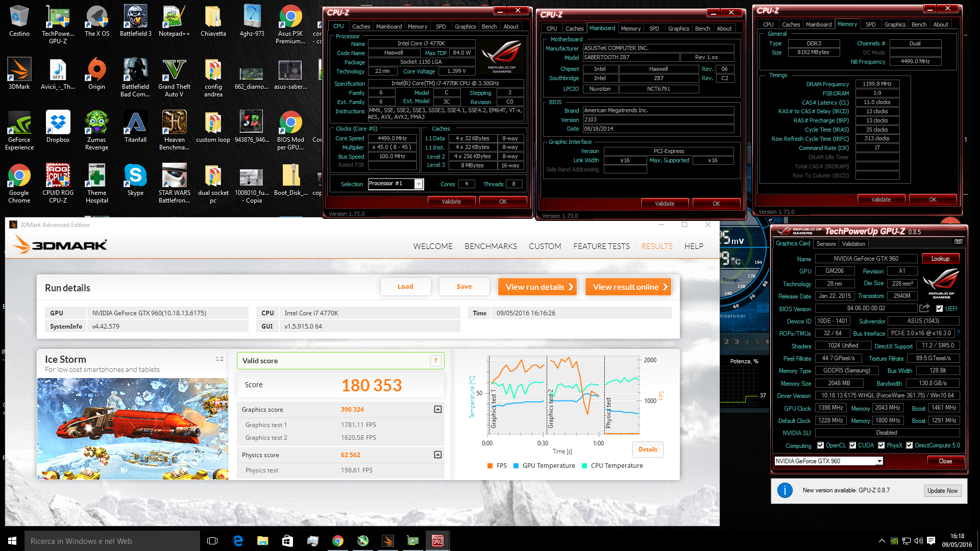Launch Battlefield 3 desktop shortcut

pos(136,21)
